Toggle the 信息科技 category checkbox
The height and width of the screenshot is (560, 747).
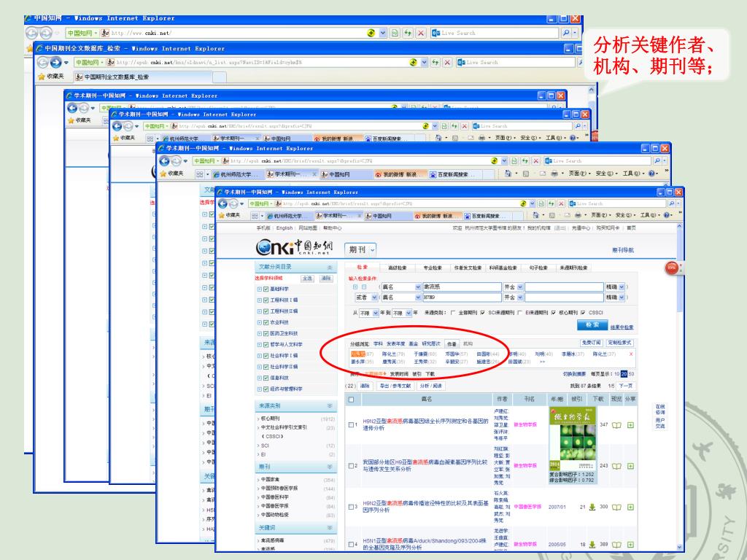point(266,378)
